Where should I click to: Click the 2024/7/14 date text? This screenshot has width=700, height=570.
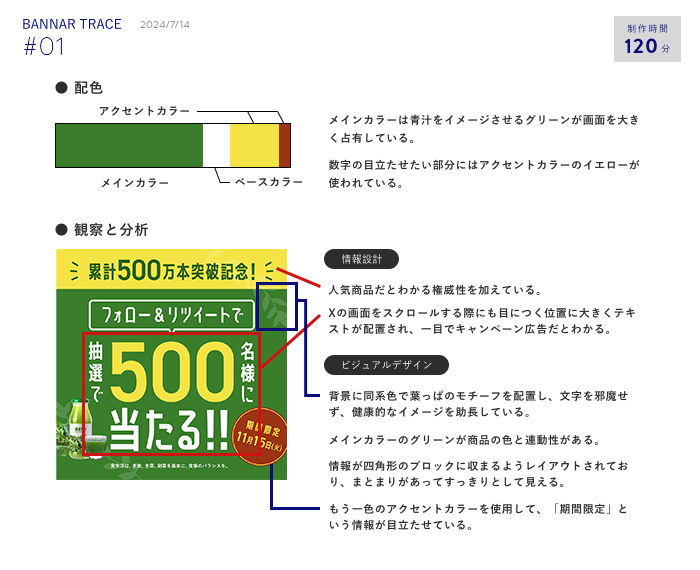165,24
